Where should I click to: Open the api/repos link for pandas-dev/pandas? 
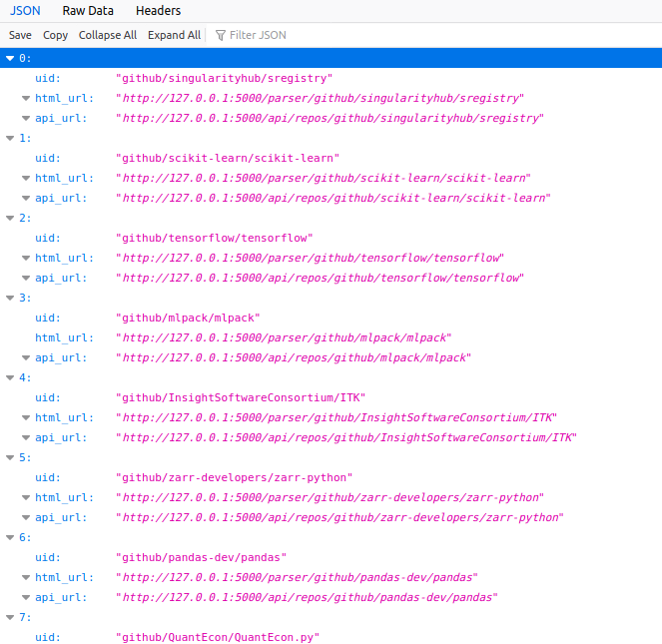307,597
